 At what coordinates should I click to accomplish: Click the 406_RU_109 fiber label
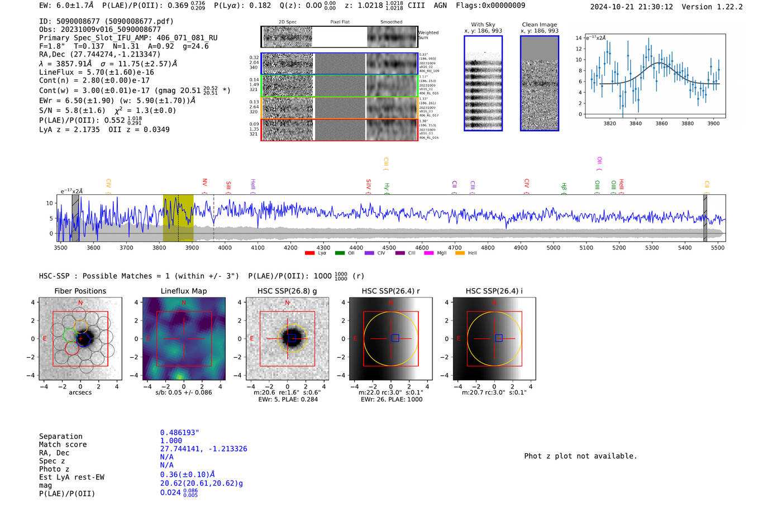429,71
